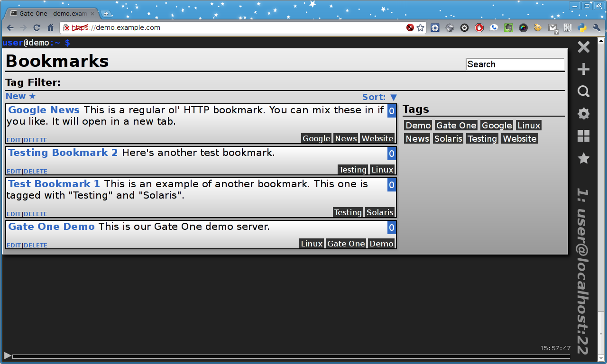Open the Gate One Demo bookmark link
607x364 pixels.
click(x=51, y=227)
